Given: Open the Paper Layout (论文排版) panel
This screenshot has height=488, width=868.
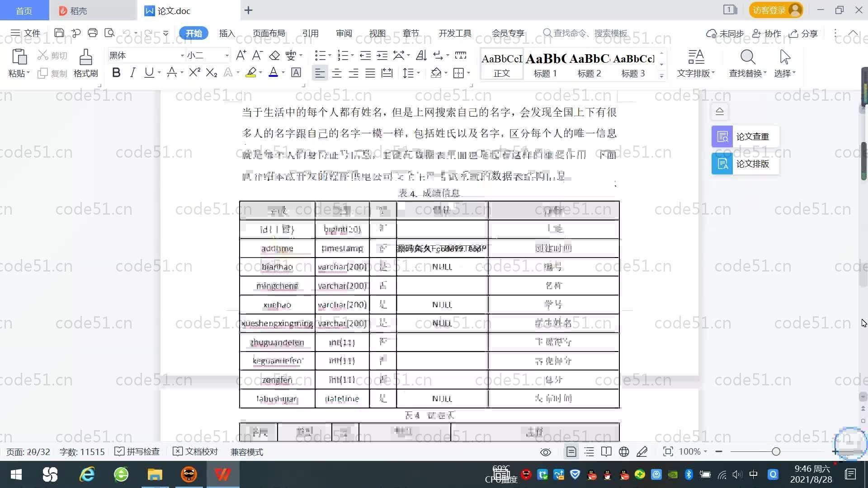Looking at the screenshot, I should coord(745,164).
